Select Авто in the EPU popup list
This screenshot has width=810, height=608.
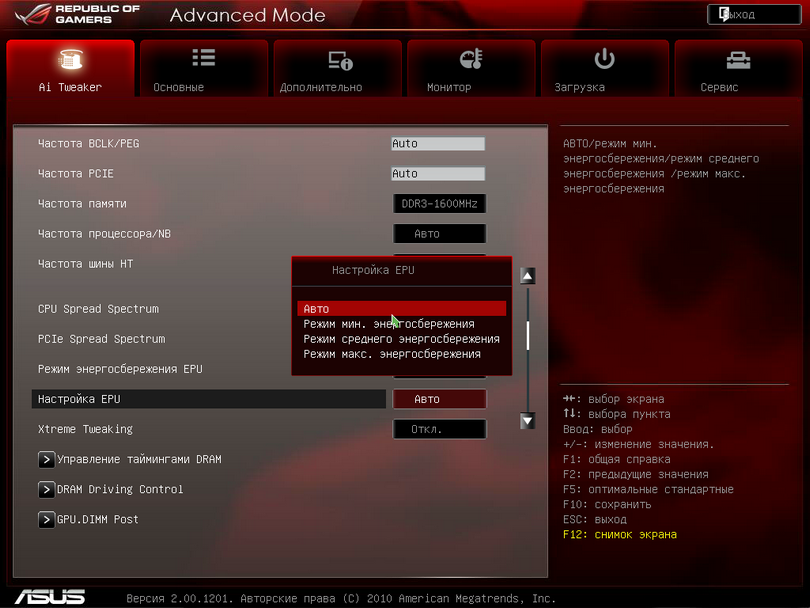click(x=401, y=309)
